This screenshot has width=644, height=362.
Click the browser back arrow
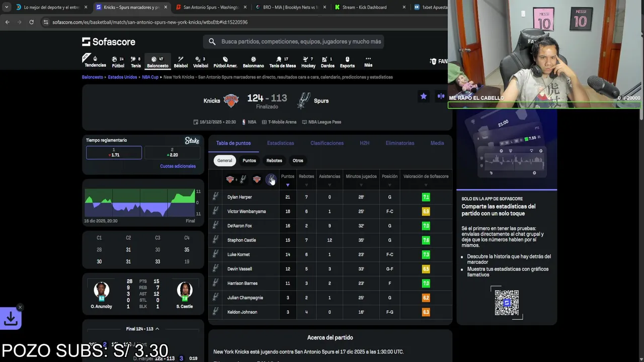pos(7,22)
